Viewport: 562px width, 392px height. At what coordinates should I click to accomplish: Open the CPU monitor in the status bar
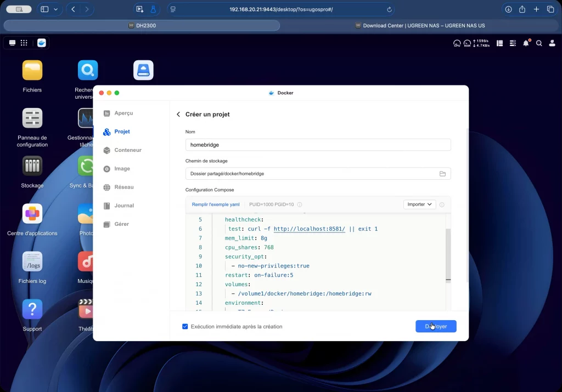pos(457,43)
